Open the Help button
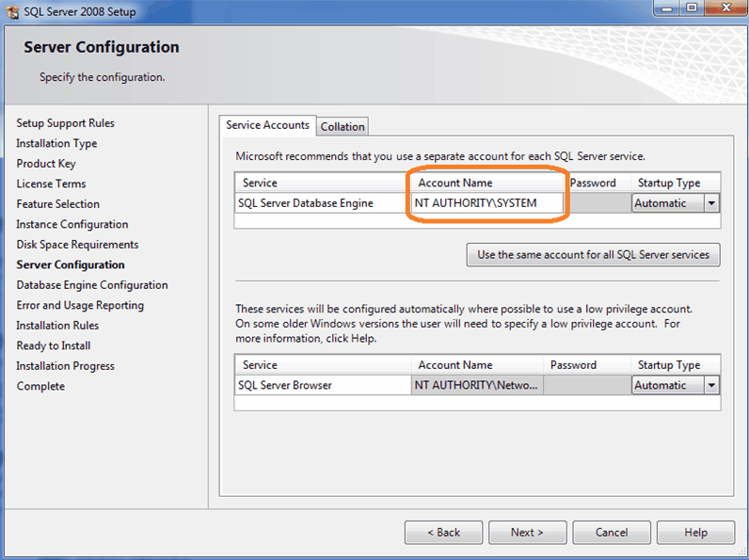The image size is (749, 560). [x=695, y=533]
